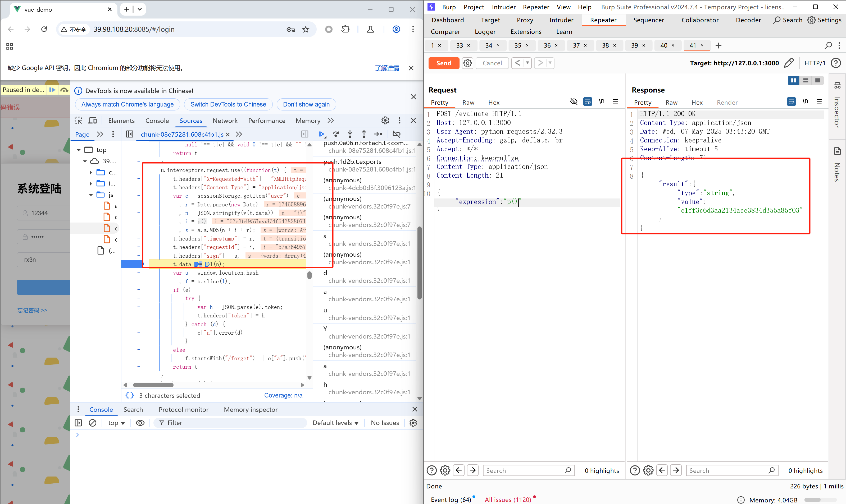Resume script execution in debugger toolbar
Screen dimensions: 846x504
tap(321, 134)
